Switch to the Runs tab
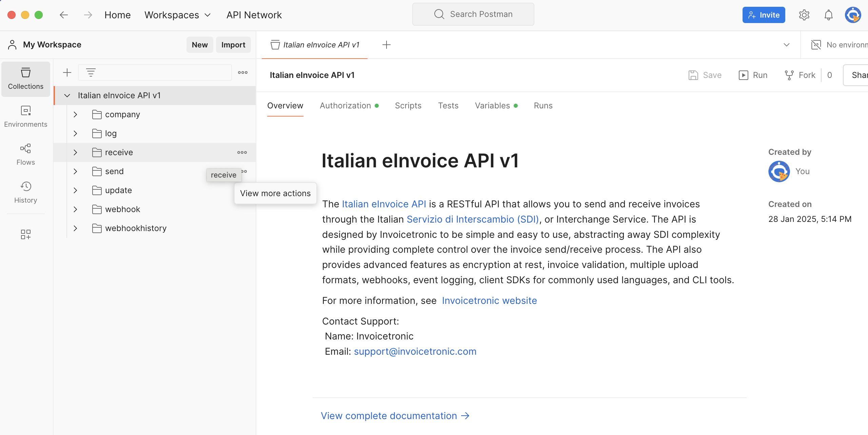This screenshot has height=435, width=868. (x=543, y=106)
